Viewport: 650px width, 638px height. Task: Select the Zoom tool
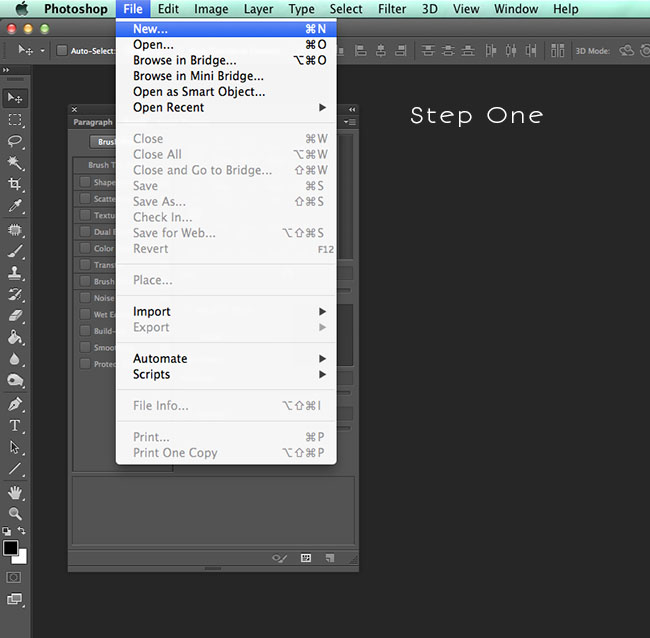pyautogui.click(x=15, y=514)
